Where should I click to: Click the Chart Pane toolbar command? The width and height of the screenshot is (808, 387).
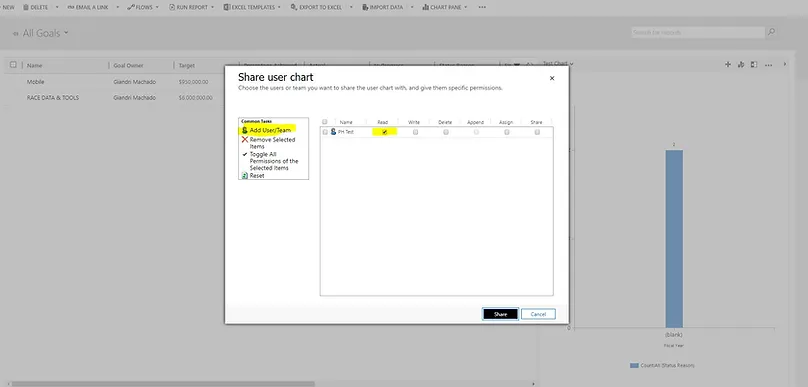click(x=442, y=7)
